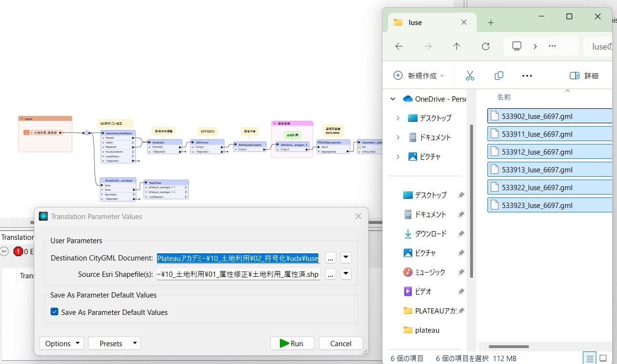
Task: Refresh the luse folder view
Action: [x=486, y=46]
